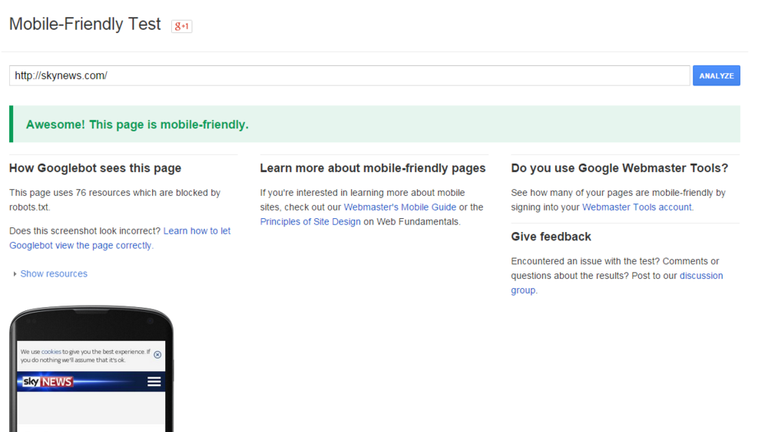This screenshot has height=432, width=768.
Task: Open 'Learn how to let Googlebot view' link
Action: (196, 231)
